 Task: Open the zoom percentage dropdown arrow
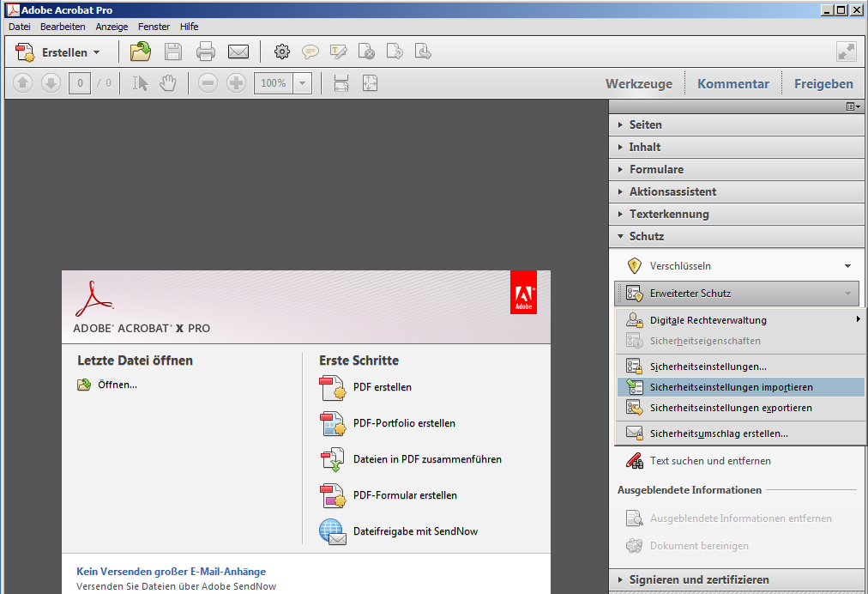point(302,83)
